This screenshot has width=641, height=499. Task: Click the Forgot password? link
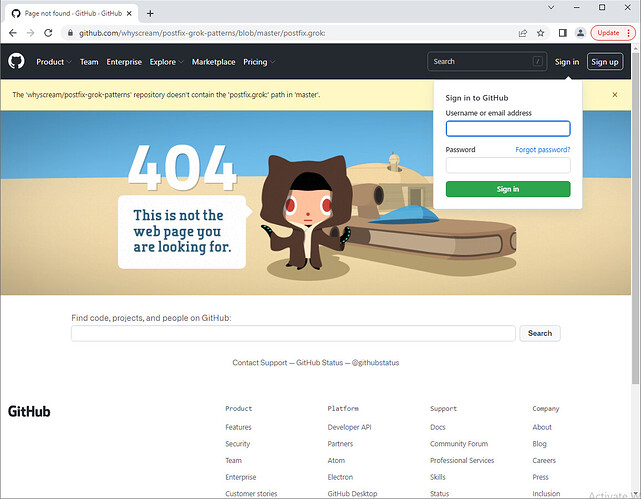point(542,150)
